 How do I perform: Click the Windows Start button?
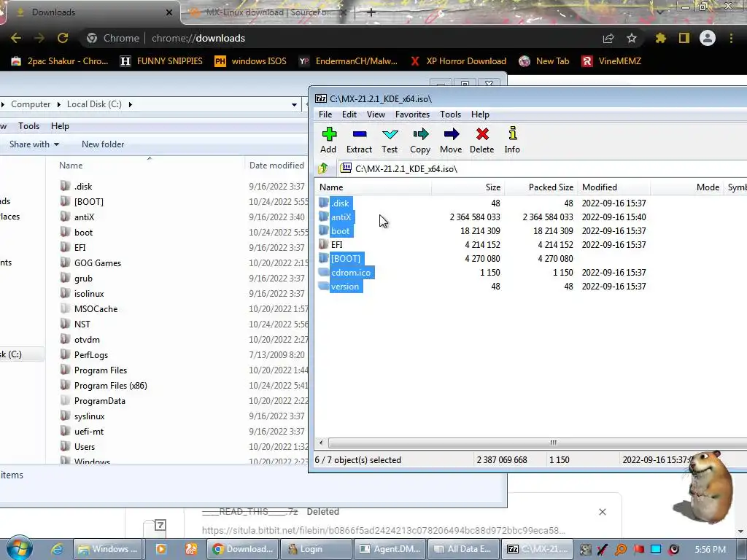coord(19,548)
